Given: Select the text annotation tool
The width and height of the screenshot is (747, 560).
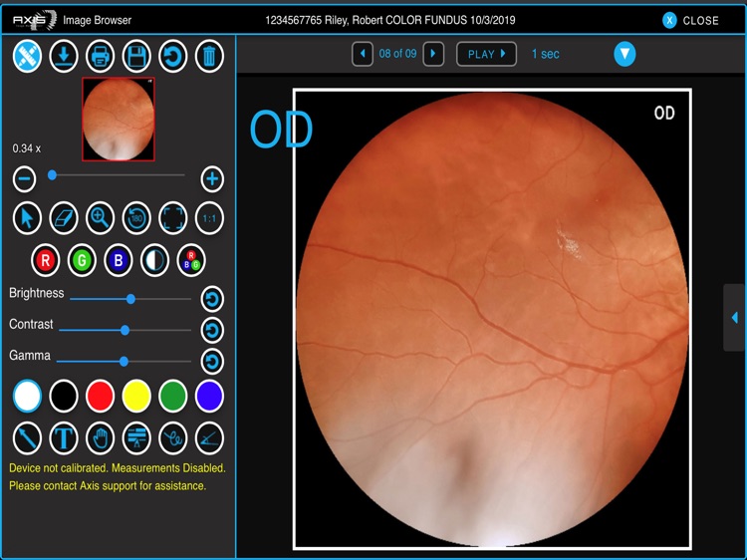Looking at the screenshot, I should click(x=64, y=438).
